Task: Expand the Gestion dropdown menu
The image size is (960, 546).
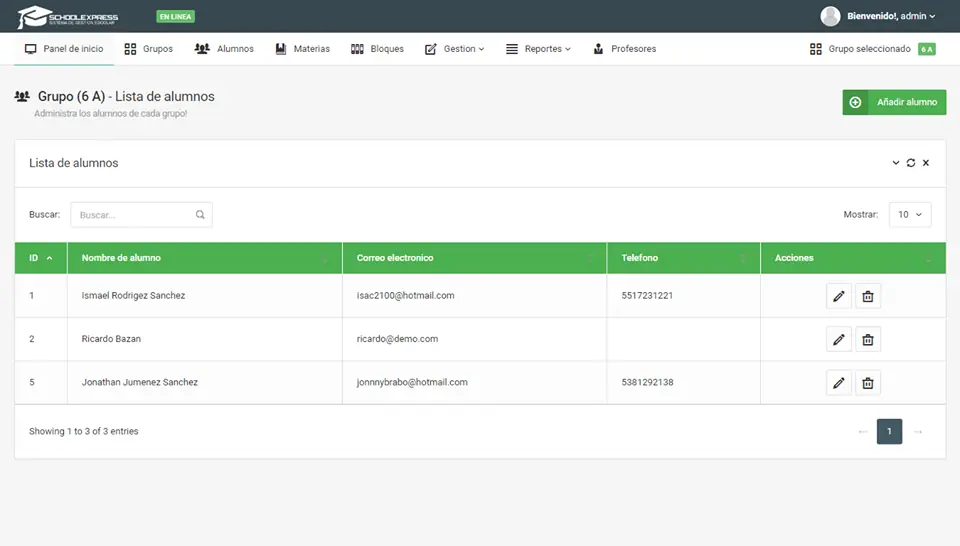Action: (455, 49)
